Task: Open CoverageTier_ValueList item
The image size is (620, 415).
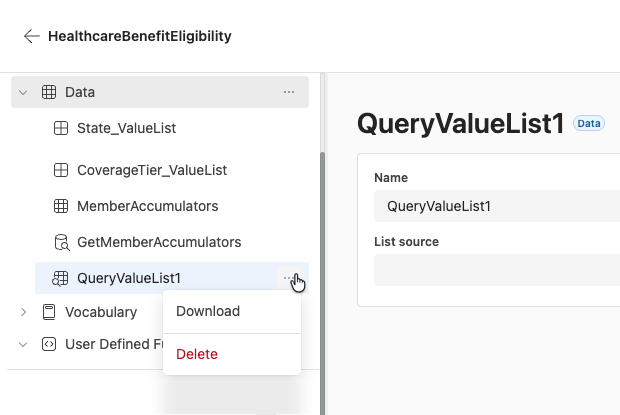Action: pyautogui.click(x=152, y=170)
